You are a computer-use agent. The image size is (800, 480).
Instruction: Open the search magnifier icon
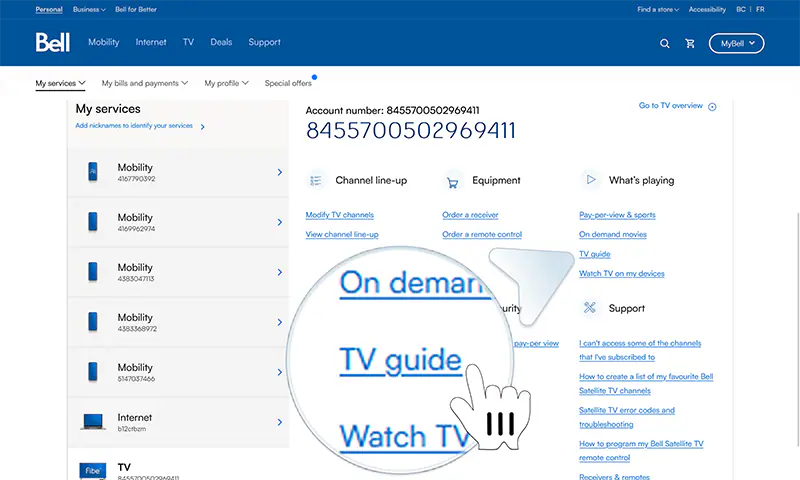[x=664, y=44]
